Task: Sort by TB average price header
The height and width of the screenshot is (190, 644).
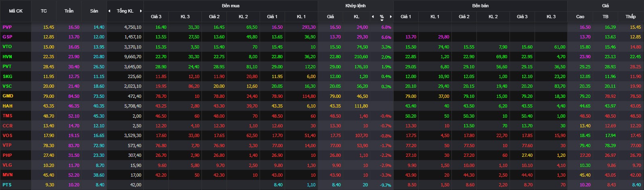Action: (x=605, y=17)
